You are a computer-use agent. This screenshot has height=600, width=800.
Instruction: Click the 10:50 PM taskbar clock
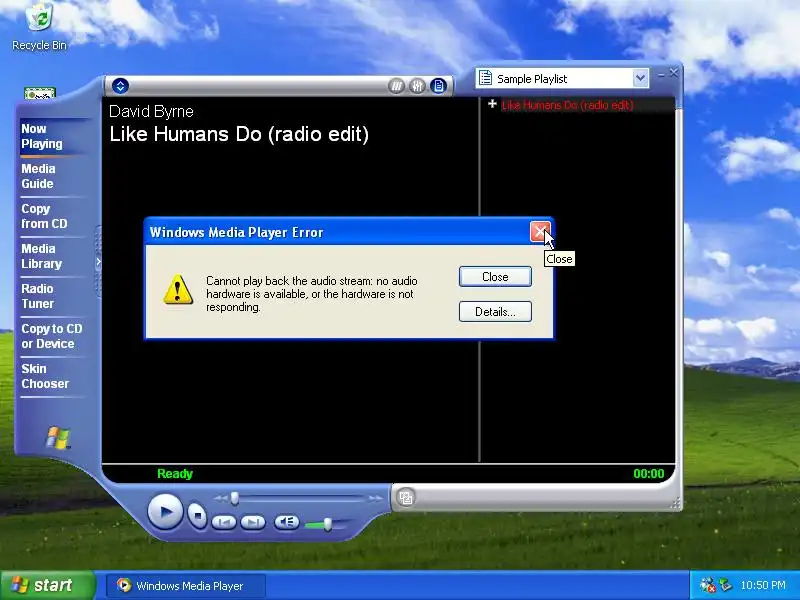[x=763, y=585]
